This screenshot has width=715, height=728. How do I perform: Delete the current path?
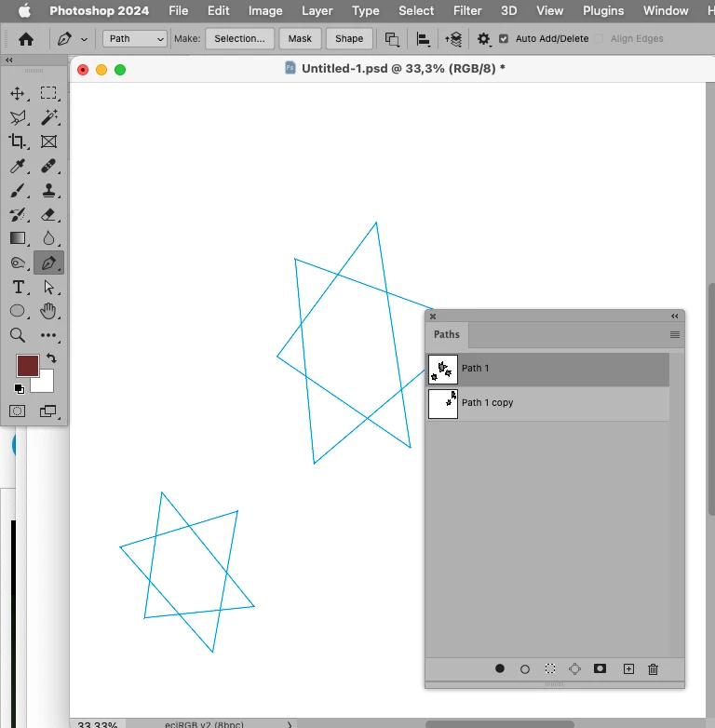click(654, 669)
